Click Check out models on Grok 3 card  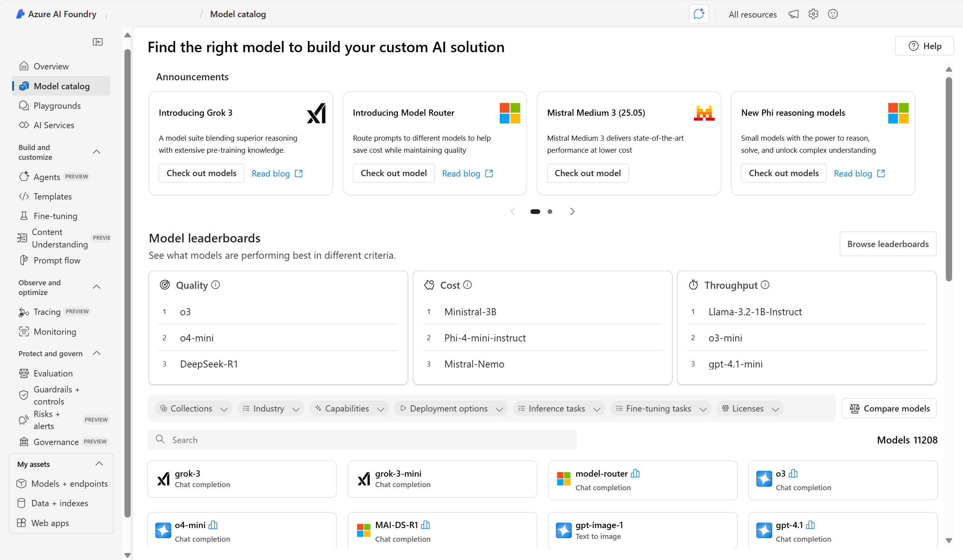[201, 173]
